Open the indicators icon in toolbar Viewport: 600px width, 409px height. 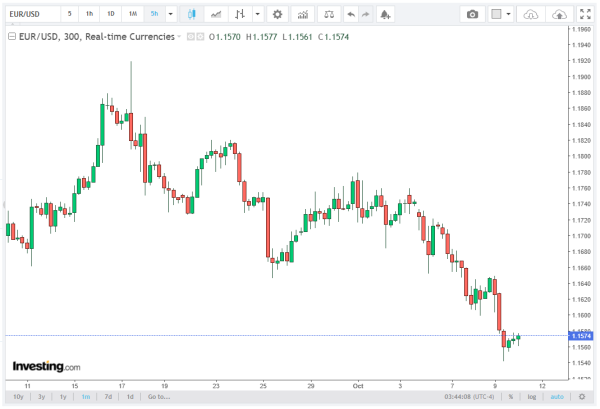pos(215,15)
